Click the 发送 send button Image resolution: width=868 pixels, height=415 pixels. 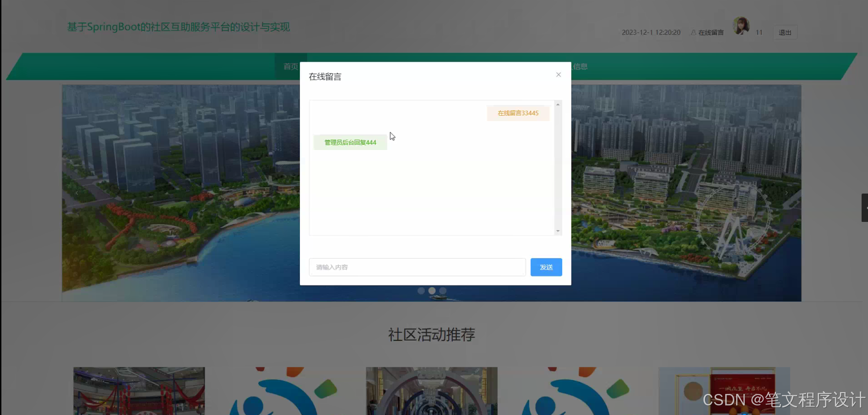point(546,267)
